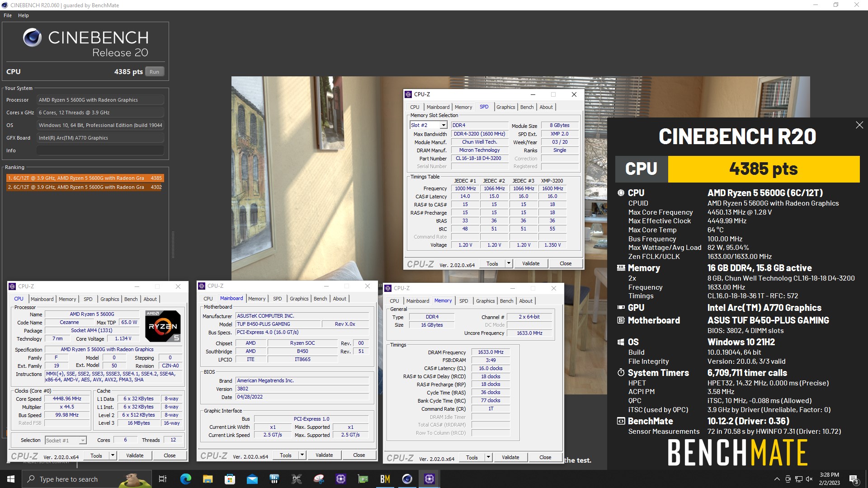Open the CPU tab in CPU-Z Memory window
Image resolution: width=868 pixels, height=488 pixels.
coord(394,301)
